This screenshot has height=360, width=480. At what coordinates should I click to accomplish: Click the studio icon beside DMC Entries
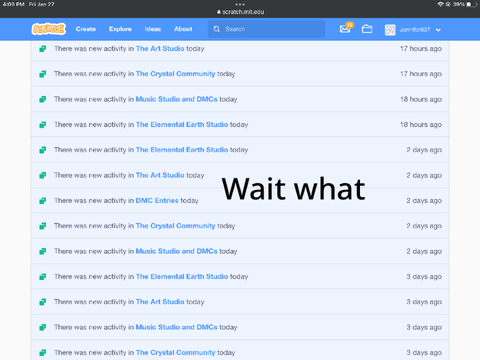tap(43, 201)
